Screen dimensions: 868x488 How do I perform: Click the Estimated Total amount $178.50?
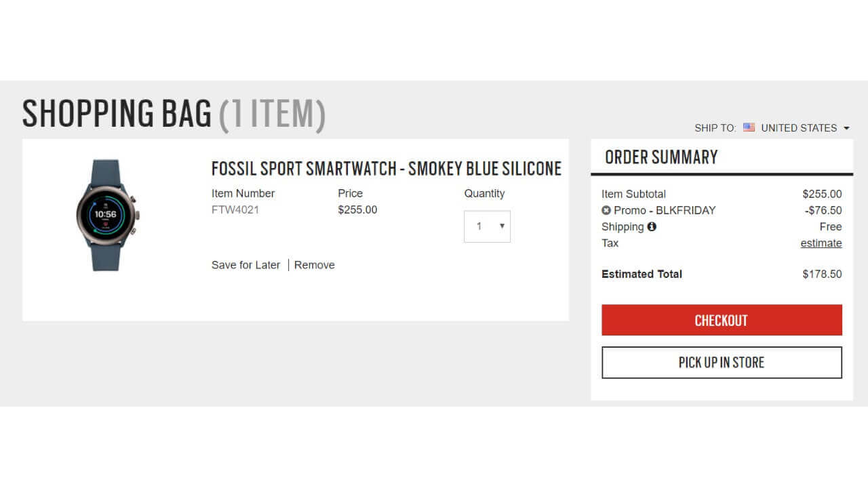tap(822, 274)
